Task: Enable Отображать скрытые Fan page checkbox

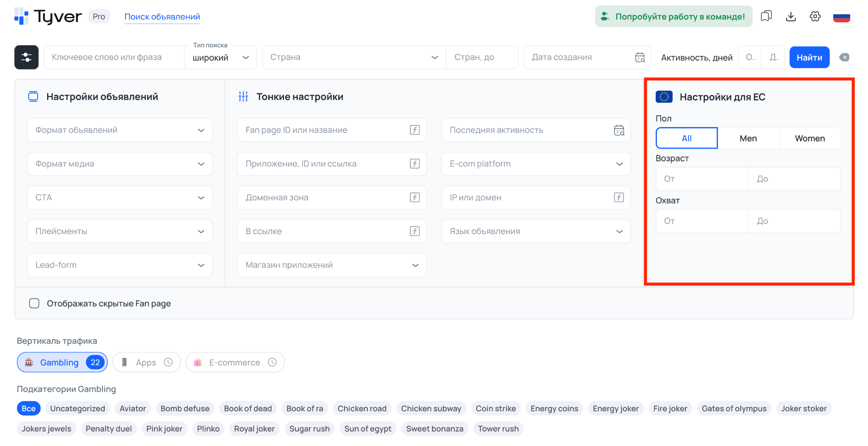Action: [x=34, y=303]
